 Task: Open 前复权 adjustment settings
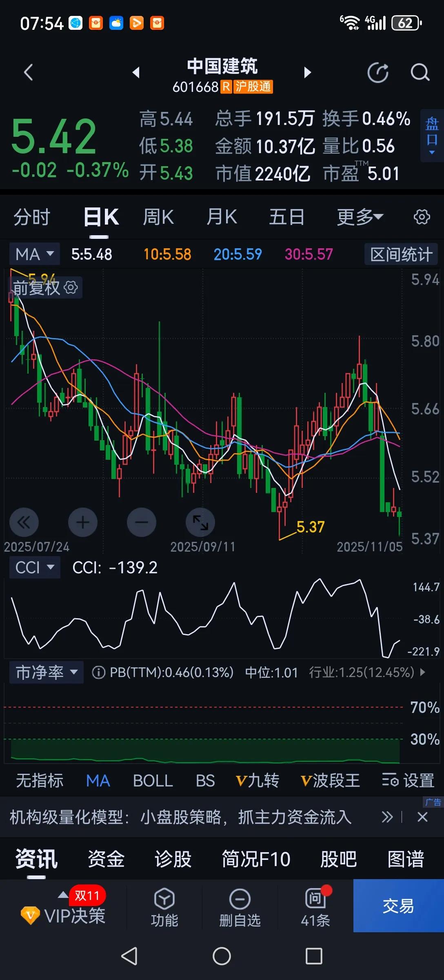pos(46,287)
